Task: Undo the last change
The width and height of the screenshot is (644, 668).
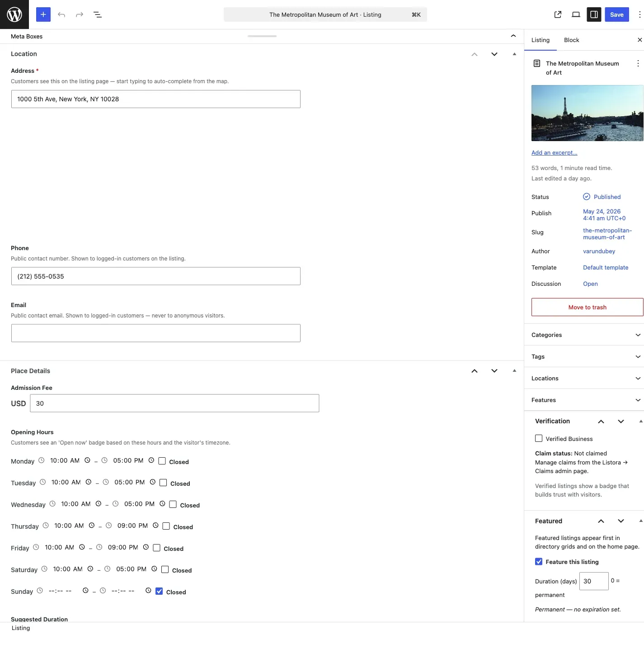Action: (61, 14)
